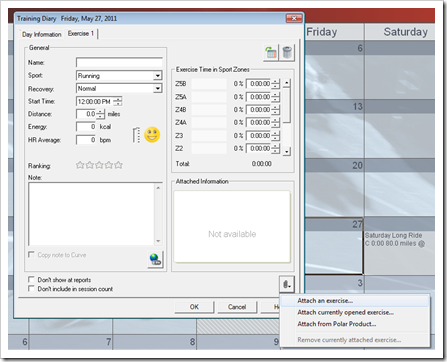The image size is (447, 362).
Task: Click the Saturday column header
Action: click(x=405, y=32)
